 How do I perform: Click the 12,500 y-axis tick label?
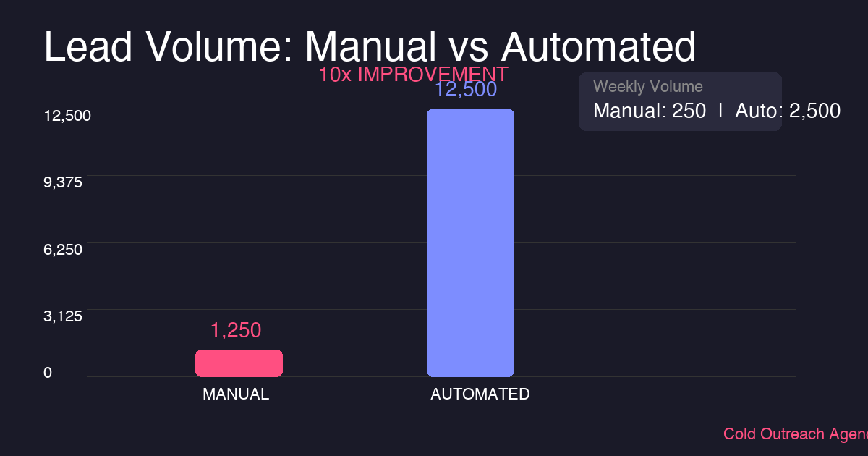pos(67,116)
